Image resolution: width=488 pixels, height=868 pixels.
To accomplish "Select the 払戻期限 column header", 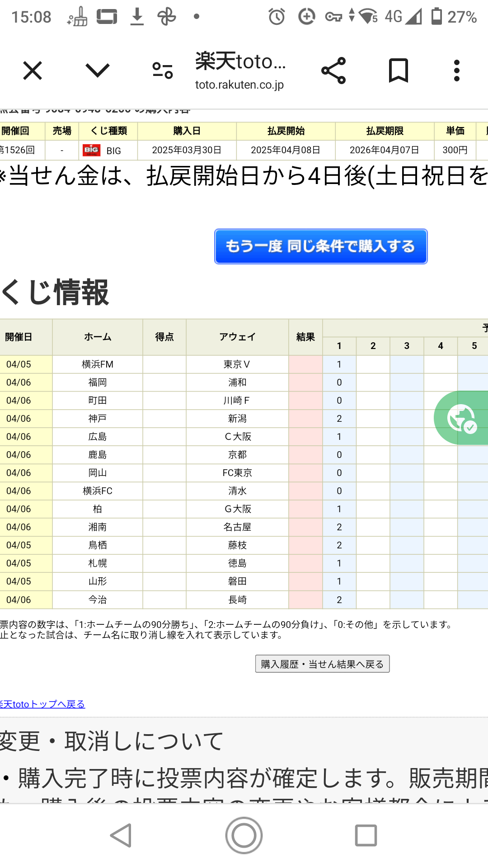I will click(x=385, y=131).
